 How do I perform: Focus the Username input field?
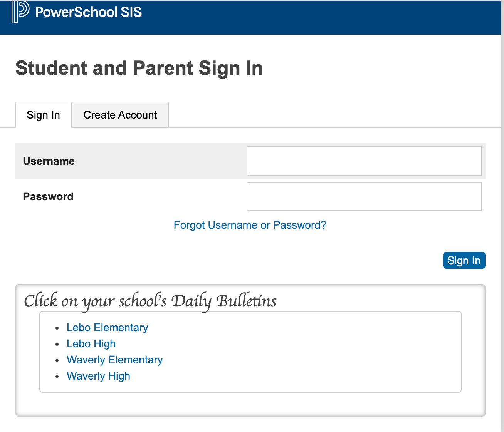coord(364,161)
